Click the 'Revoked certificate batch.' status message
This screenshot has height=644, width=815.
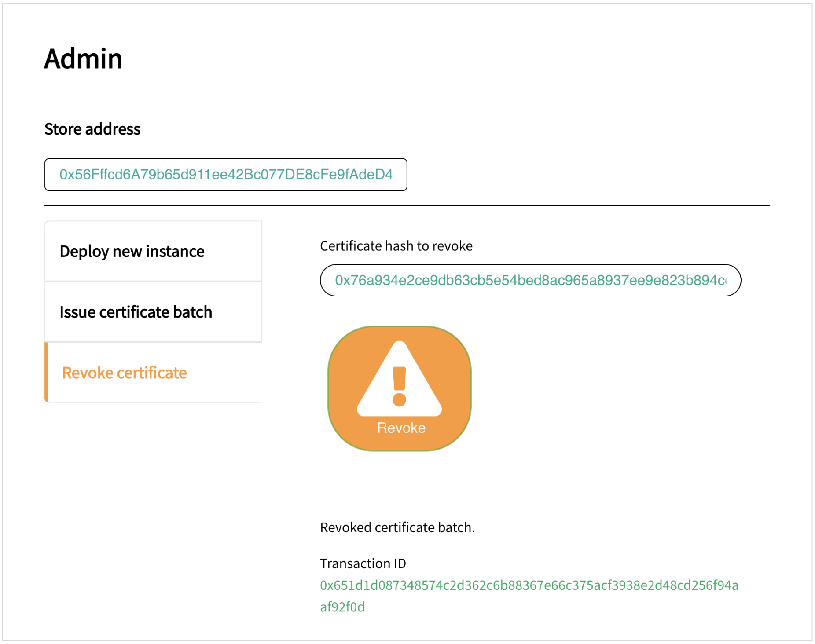coord(397,527)
